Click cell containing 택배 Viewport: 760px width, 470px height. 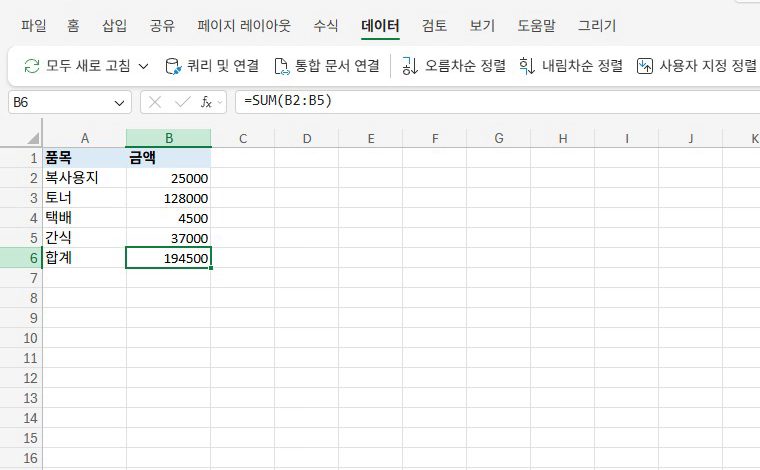(84, 218)
